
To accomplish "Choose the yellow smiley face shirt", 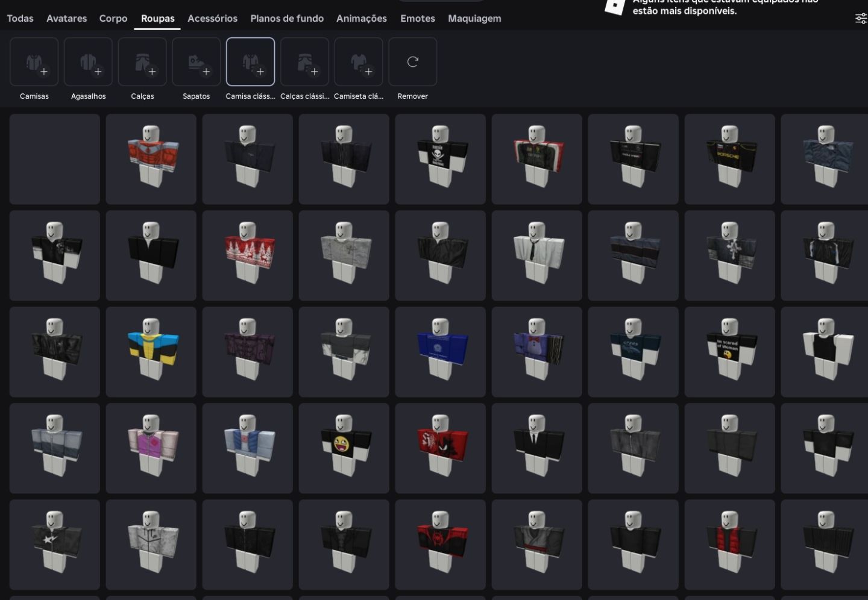I will (x=344, y=448).
